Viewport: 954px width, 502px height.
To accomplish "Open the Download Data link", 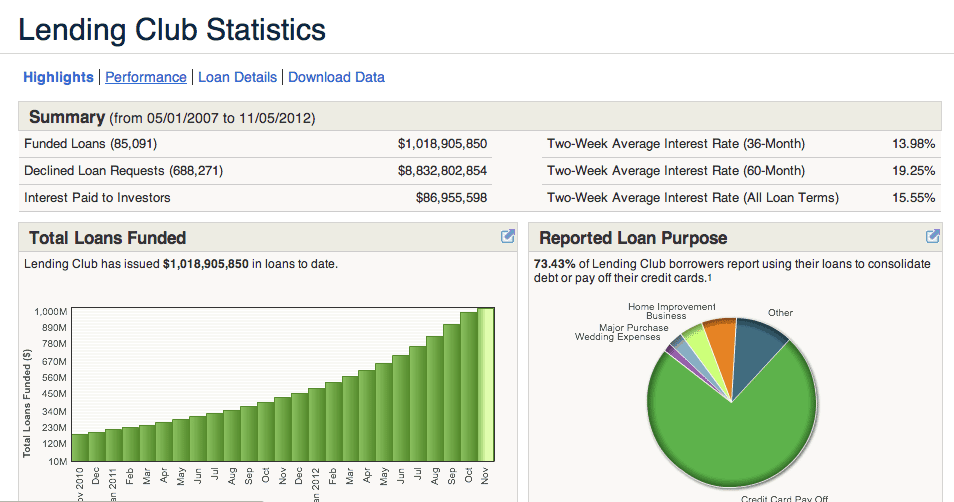I will pos(336,77).
